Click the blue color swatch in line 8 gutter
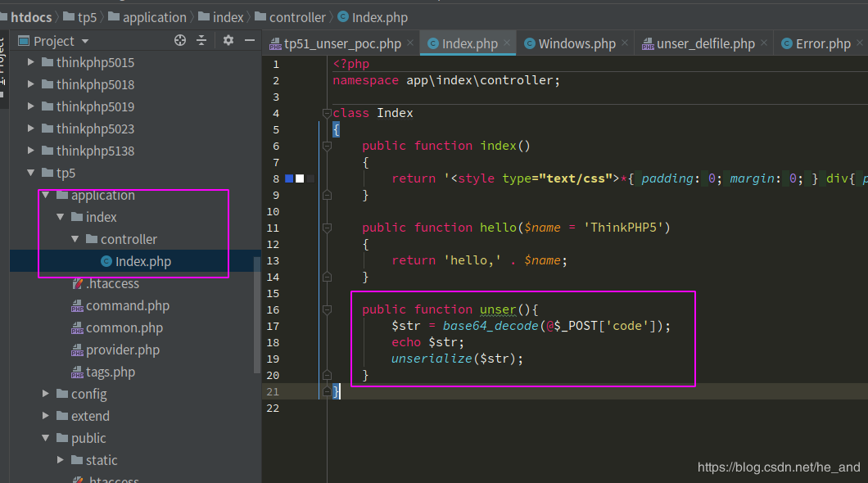The height and width of the screenshot is (483, 868). point(289,178)
